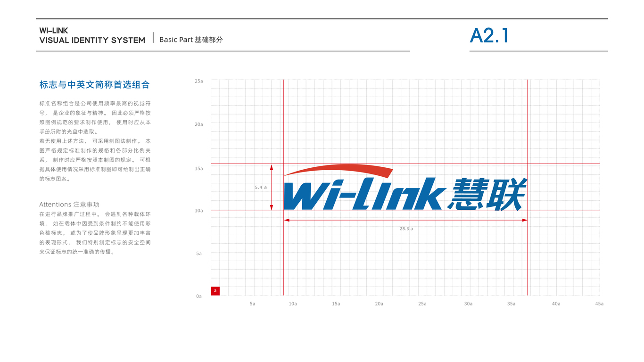Click the red swoosh arc above the logo

[x=339, y=170]
